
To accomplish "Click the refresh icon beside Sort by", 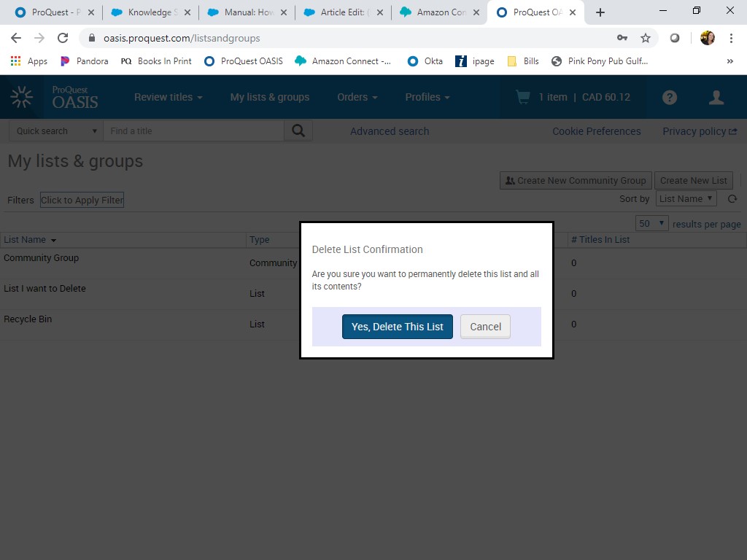I will 732,199.
